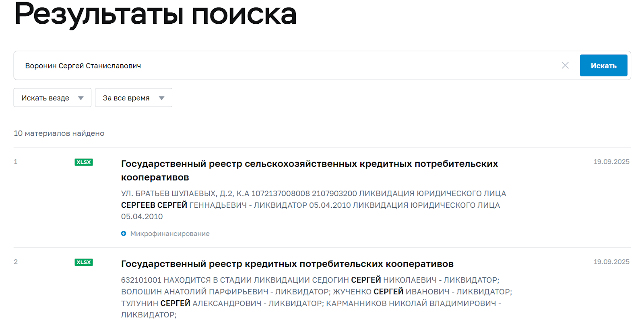Open the За все время period dropdown
This screenshot has height=324, width=644.
133,98
